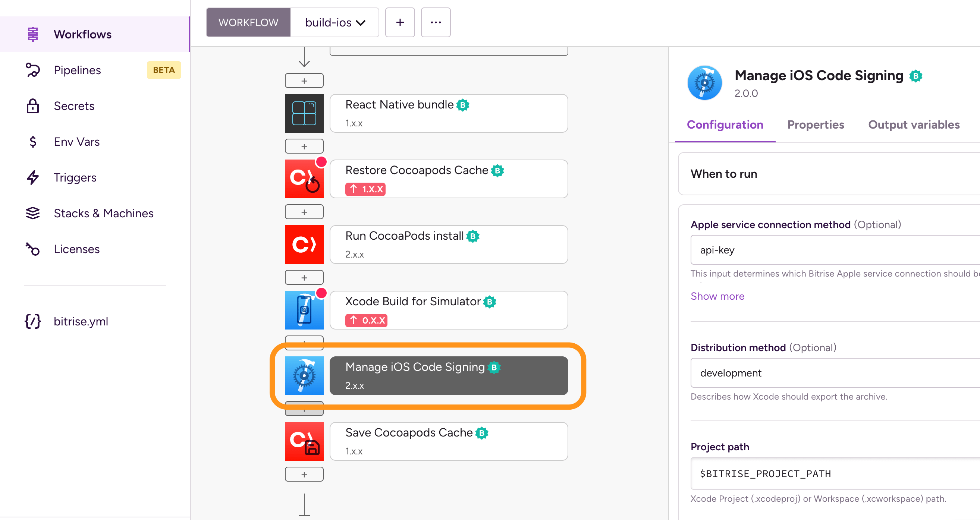Image resolution: width=980 pixels, height=520 pixels.
Task: Add a new step after Run CocoaPods install
Action: (304, 277)
